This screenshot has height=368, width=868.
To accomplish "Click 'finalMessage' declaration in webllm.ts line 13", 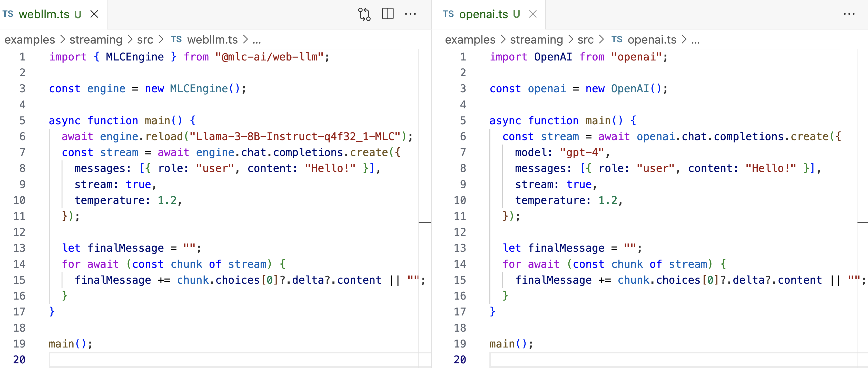I will coord(125,248).
